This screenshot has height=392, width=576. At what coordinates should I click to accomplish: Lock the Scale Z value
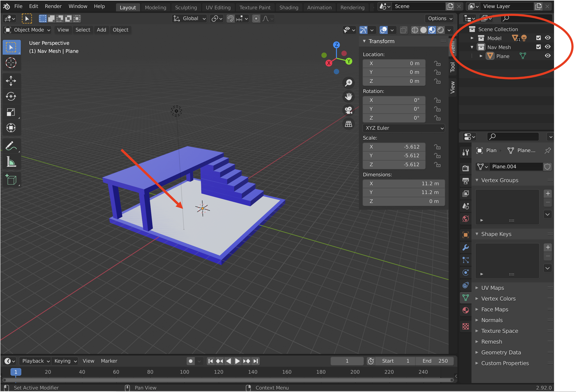[x=437, y=165]
